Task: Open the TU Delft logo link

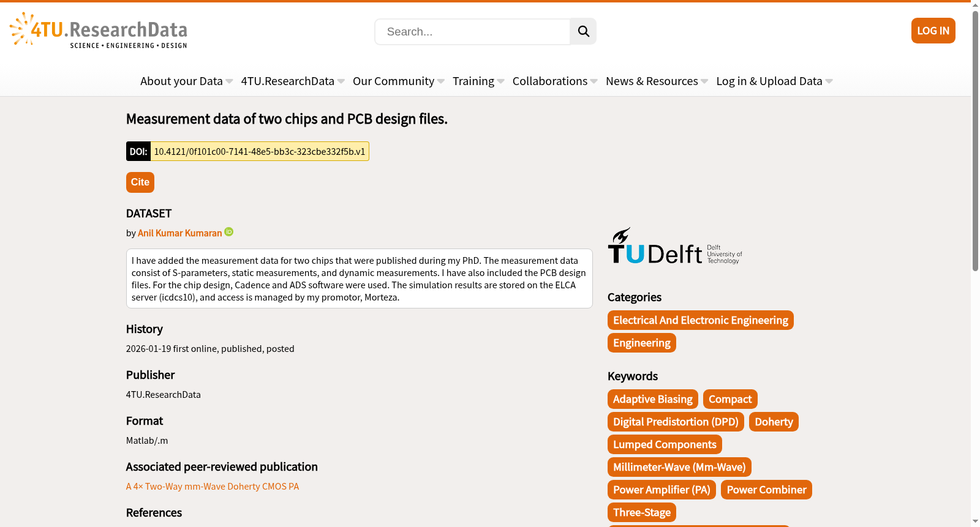Action: 675,245
